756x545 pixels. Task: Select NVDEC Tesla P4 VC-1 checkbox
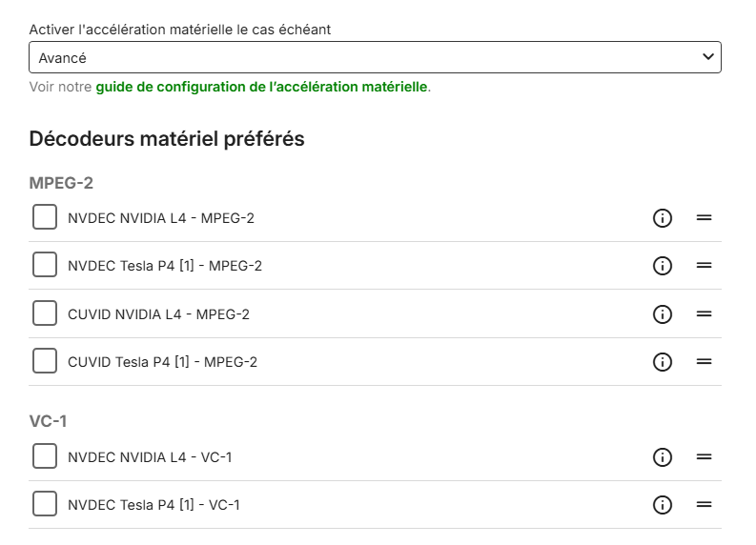[x=45, y=504]
